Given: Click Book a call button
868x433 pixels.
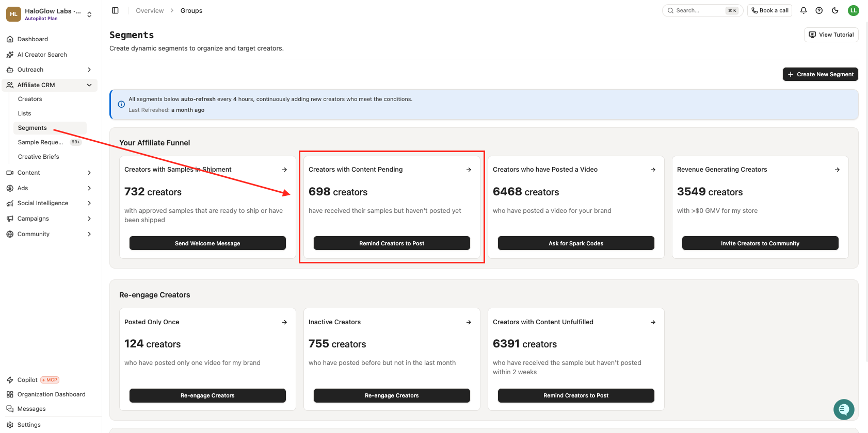Looking at the screenshot, I should click(x=770, y=10).
